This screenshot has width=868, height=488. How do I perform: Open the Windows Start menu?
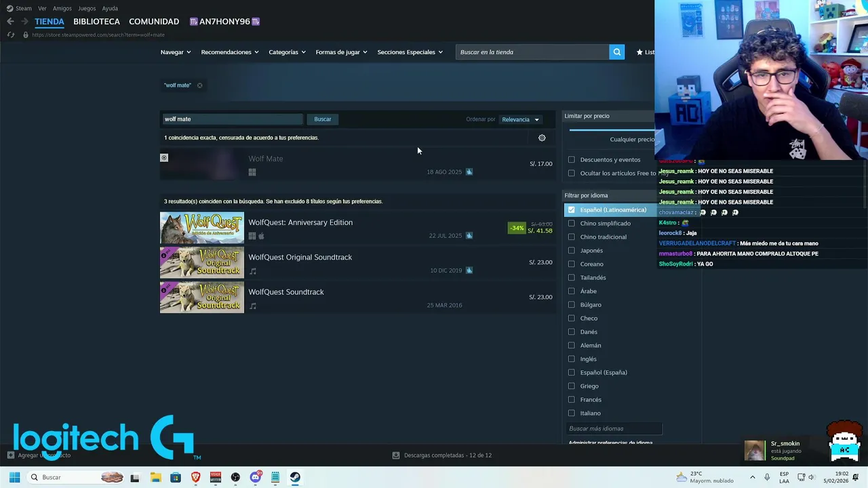pos(14,477)
